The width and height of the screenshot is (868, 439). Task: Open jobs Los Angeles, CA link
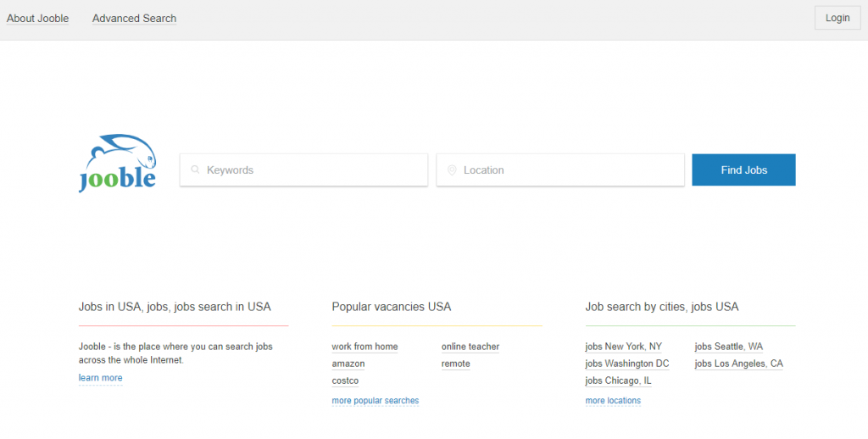(739, 364)
